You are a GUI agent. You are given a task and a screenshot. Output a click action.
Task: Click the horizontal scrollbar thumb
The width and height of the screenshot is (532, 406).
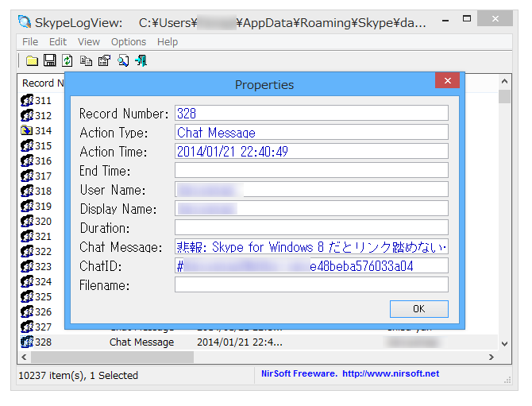pos(112,357)
